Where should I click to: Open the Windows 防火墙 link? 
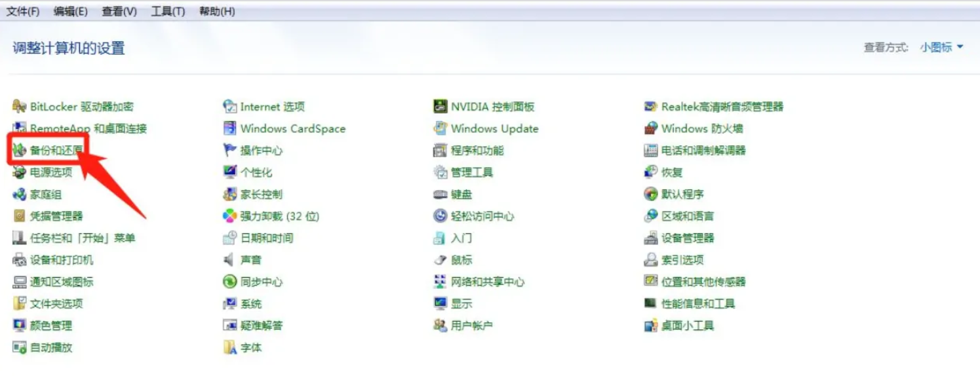702,128
